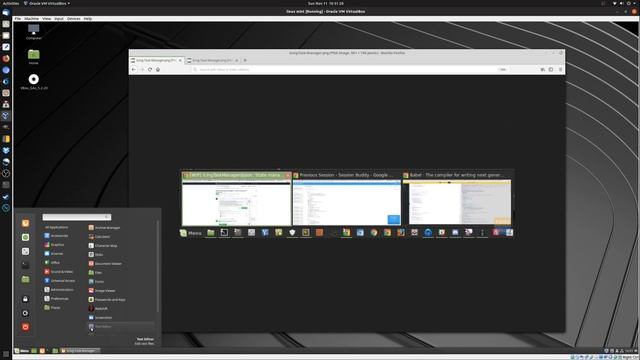Open VirtualBox Help menu
The image size is (640, 360).
click(88, 19)
